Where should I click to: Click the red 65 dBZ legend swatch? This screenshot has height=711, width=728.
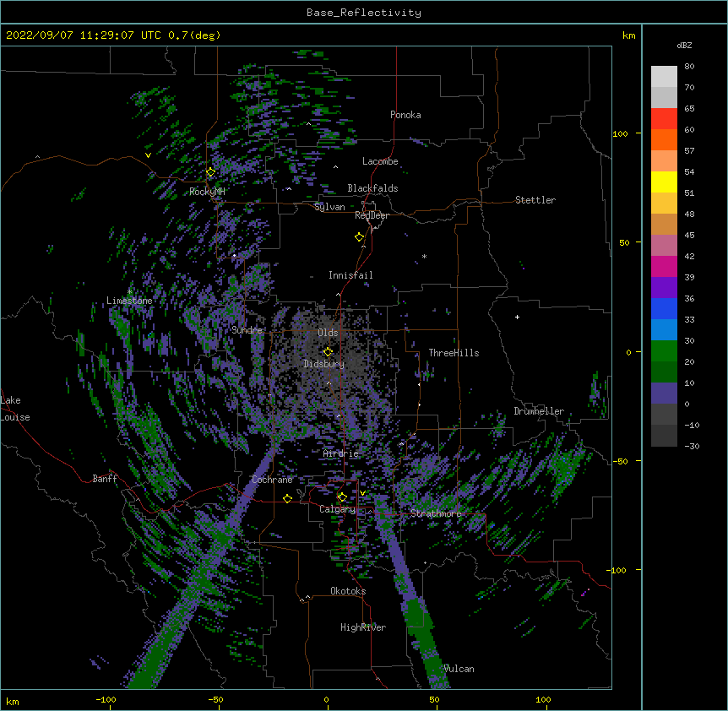click(x=664, y=119)
